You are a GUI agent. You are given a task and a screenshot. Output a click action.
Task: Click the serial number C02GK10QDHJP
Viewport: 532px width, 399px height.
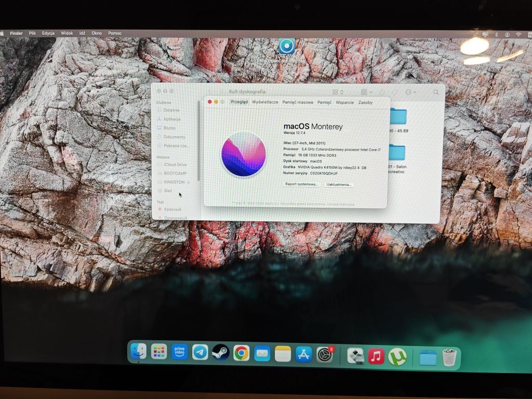click(x=324, y=174)
